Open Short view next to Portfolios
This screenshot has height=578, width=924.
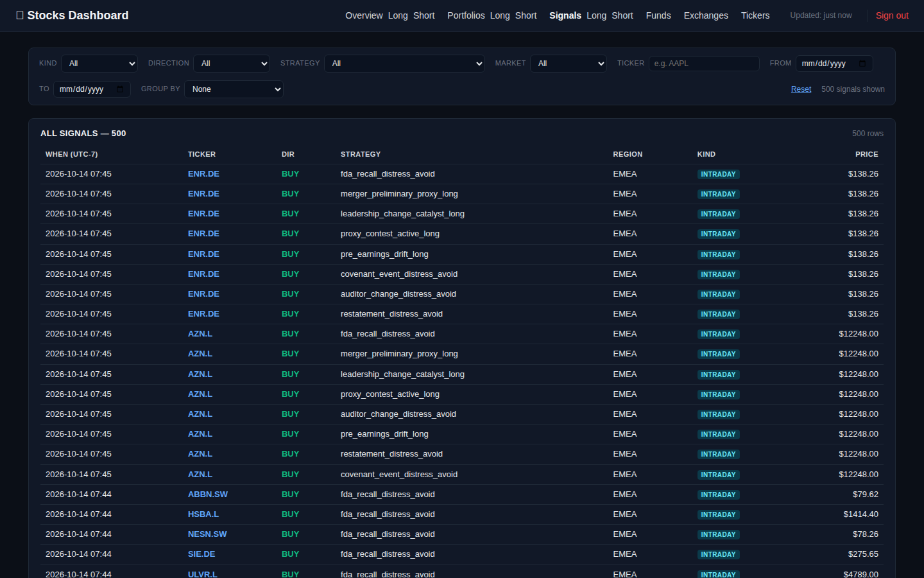tap(526, 15)
